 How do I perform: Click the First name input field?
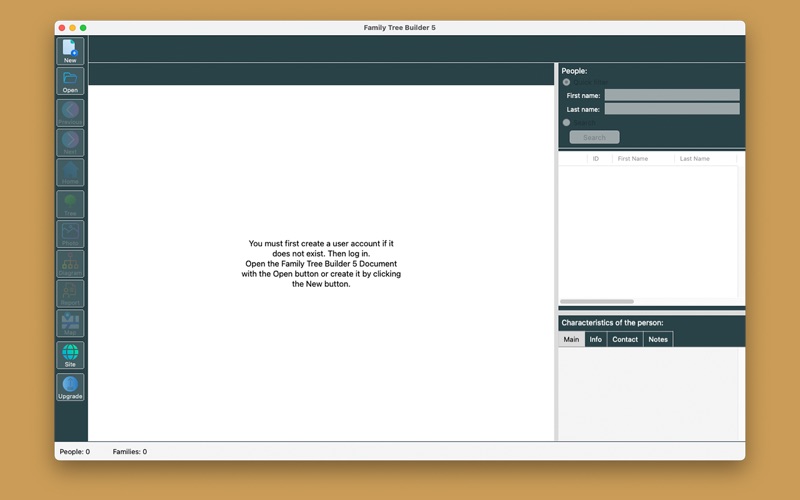pos(672,95)
